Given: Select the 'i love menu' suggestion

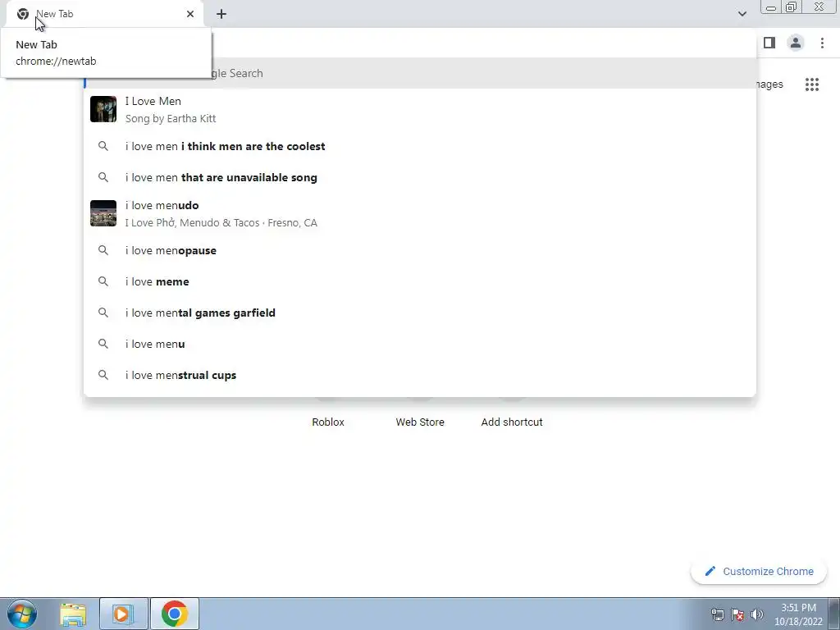Looking at the screenshot, I should pos(420,344).
